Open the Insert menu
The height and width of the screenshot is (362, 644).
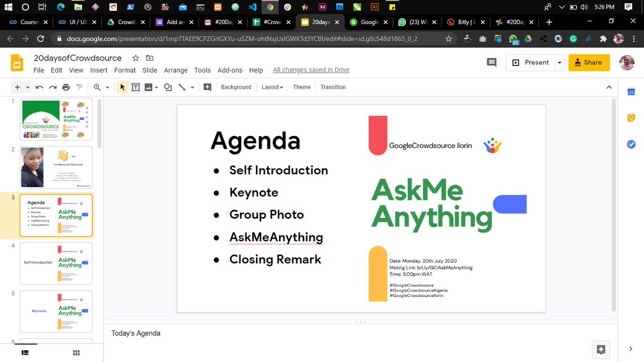point(99,70)
